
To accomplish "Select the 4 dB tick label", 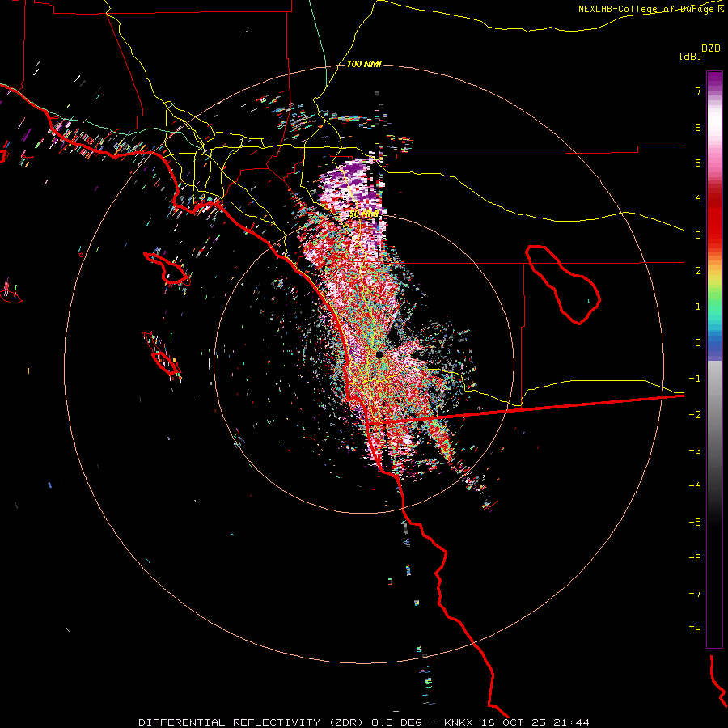I will click(698, 199).
